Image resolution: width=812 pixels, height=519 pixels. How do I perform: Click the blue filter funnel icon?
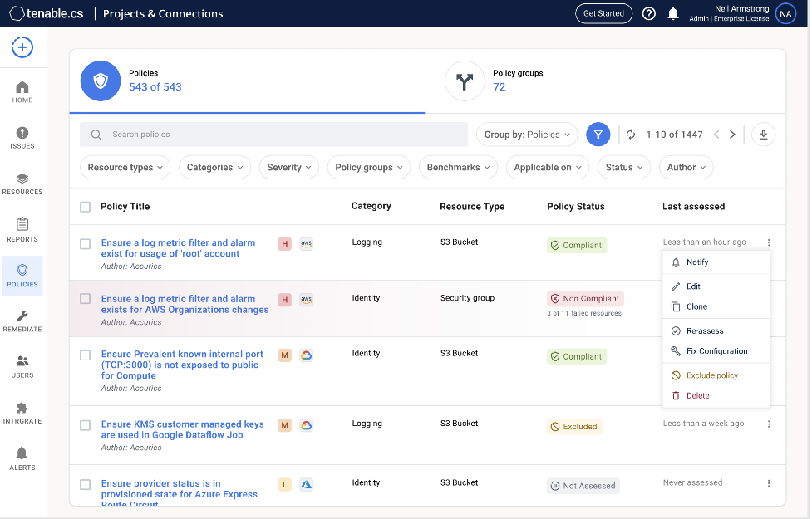click(598, 134)
